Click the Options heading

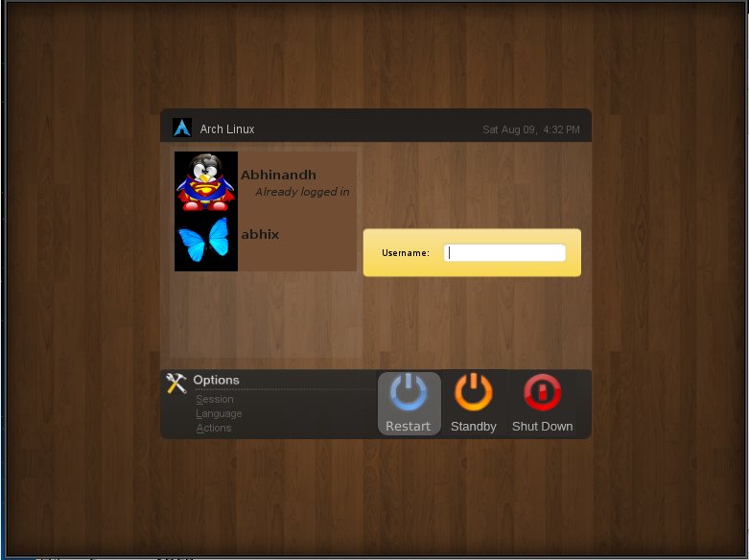(x=216, y=380)
